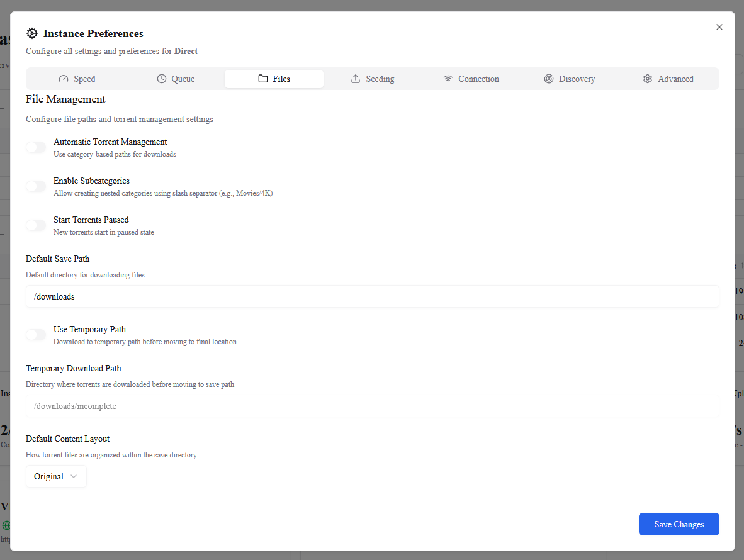Switch to the Speed tab
Viewport: 744px width, 560px height.
click(77, 79)
